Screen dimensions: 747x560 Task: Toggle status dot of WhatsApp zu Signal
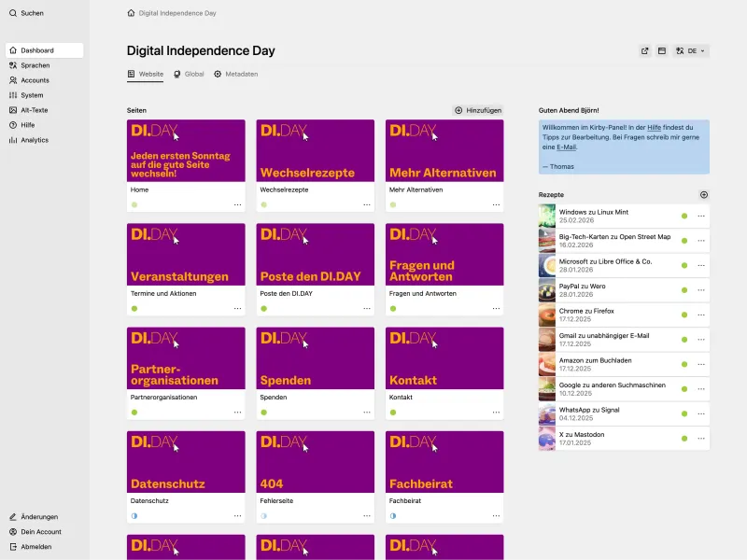coord(684,413)
